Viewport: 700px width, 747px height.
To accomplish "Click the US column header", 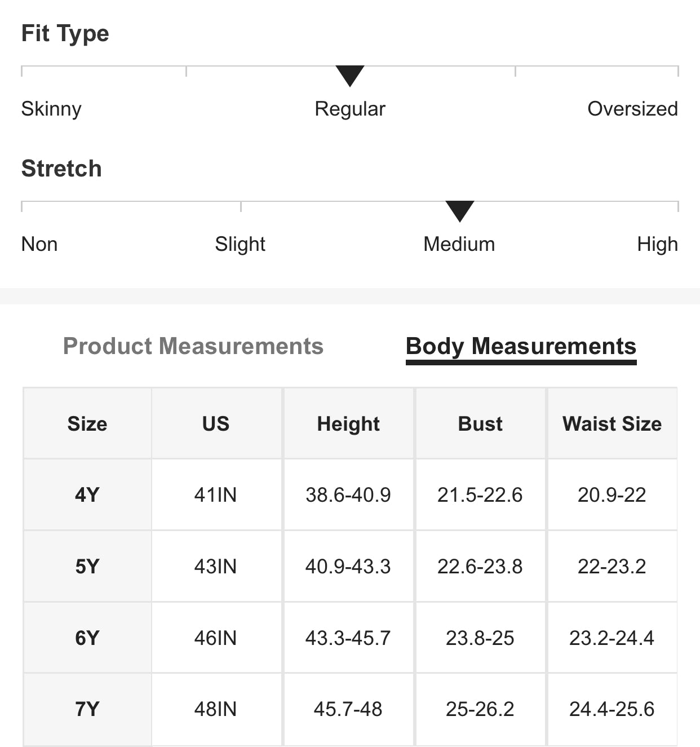I will pos(216,423).
